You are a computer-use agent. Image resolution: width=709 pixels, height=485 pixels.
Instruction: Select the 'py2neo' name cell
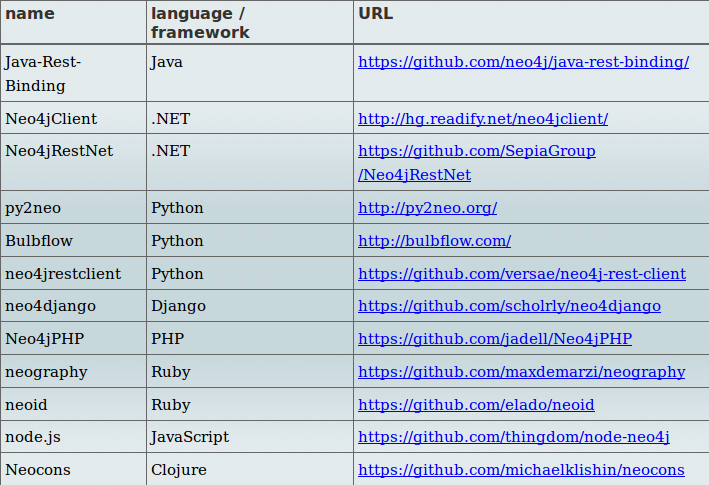[74, 207]
